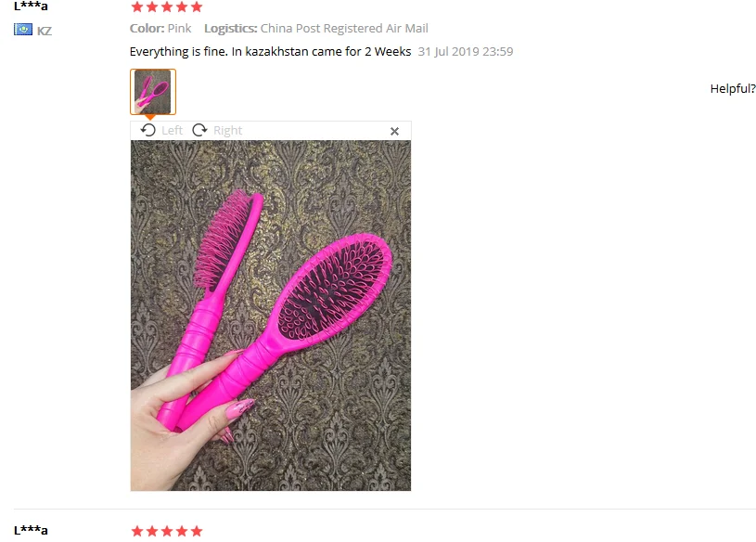Rotate the photo right using the clockwise arrow icon
The image size is (756, 542).
point(199,130)
